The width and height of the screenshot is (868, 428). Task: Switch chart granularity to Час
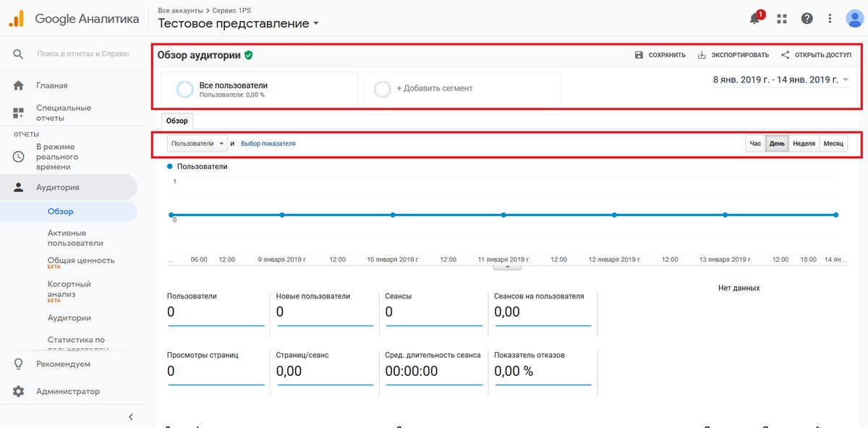pyautogui.click(x=755, y=143)
